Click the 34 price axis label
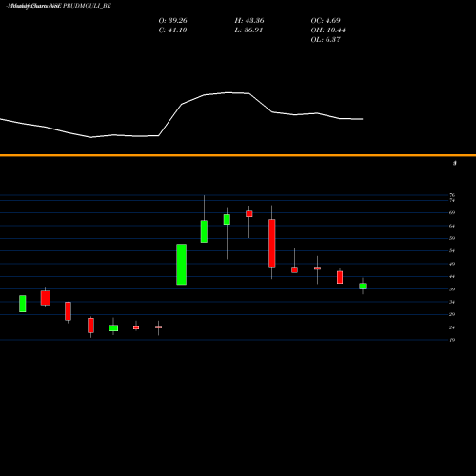The width and height of the screenshot is (476, 476). point(452,302)
